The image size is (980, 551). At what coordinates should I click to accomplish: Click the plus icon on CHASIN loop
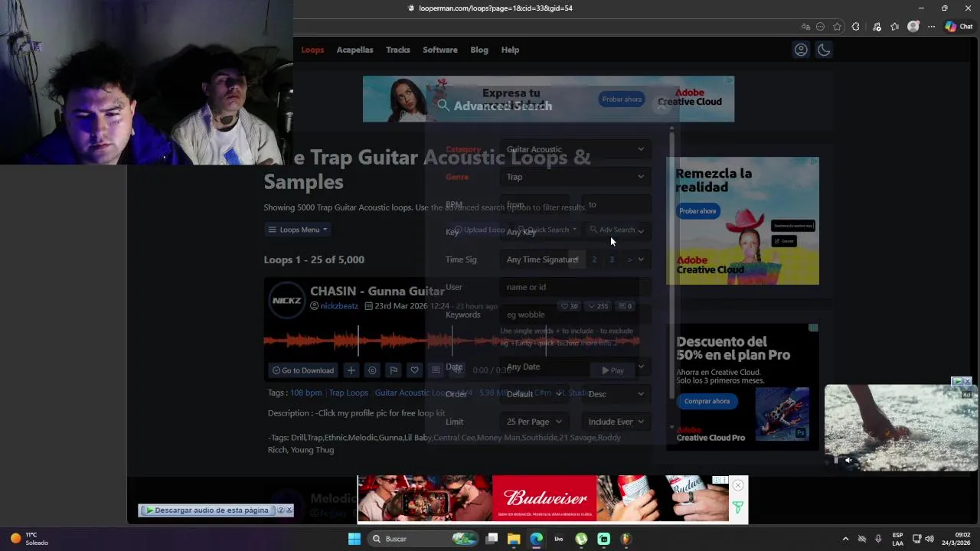351,370
